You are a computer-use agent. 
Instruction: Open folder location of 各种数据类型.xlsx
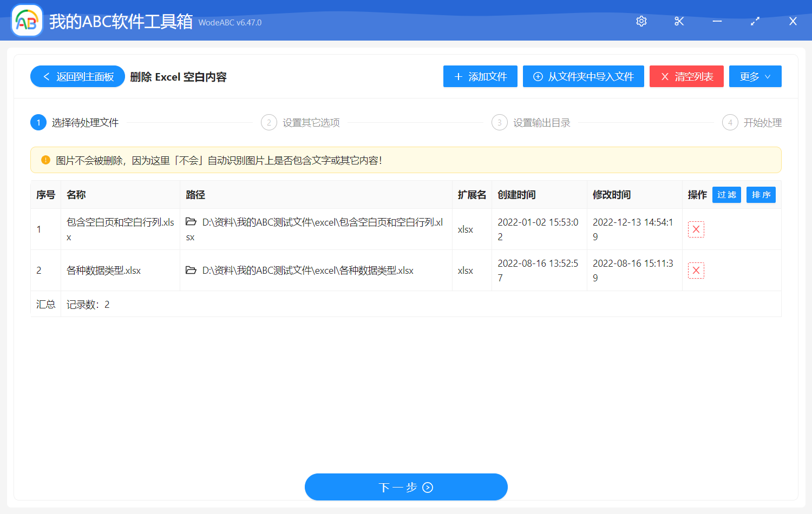click(x=191, y=270)
